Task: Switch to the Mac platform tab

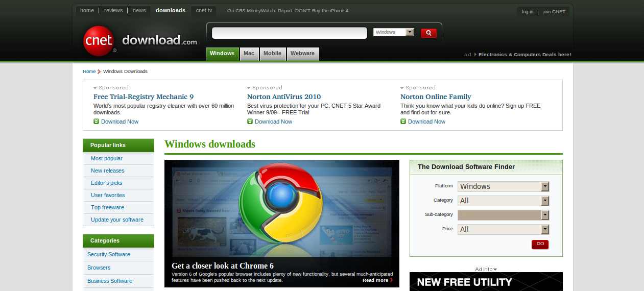Action: 249,54
